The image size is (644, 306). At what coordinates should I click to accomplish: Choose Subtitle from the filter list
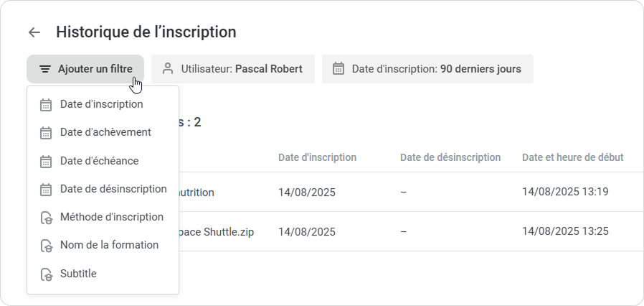(78, 274)
